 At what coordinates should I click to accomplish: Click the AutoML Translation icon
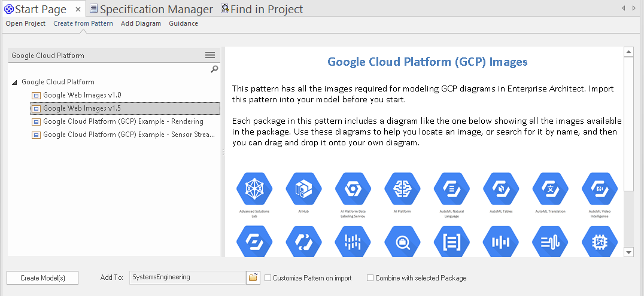[x=550, y=188]
